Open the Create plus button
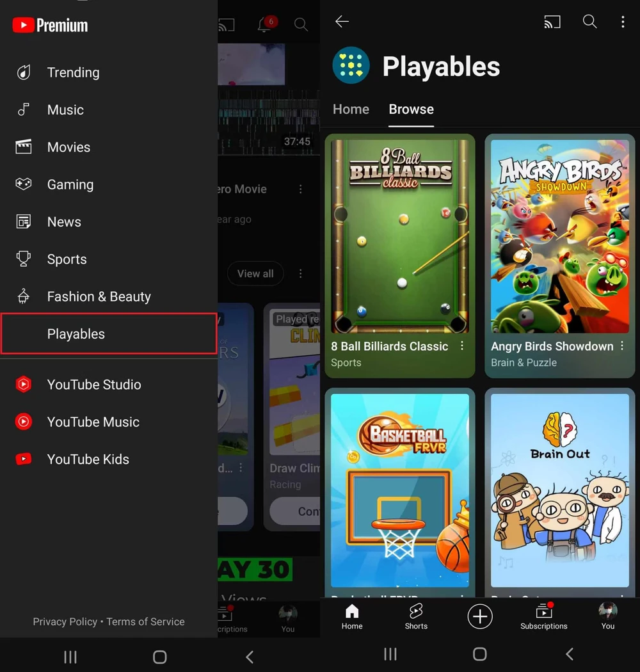The image size is (640, 672). (x=480, y=616)
